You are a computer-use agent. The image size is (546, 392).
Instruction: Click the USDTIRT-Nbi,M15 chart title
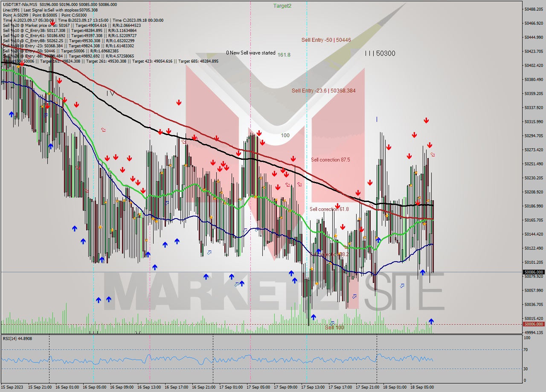pyautogui.click(x=20, y=4)
